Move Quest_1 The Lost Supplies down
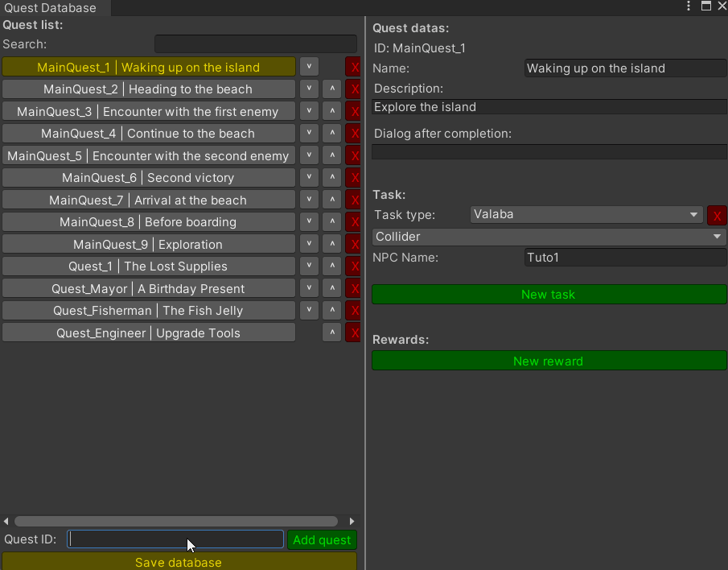The width and height of the screenshot is (728, 570). coord(309,266)
